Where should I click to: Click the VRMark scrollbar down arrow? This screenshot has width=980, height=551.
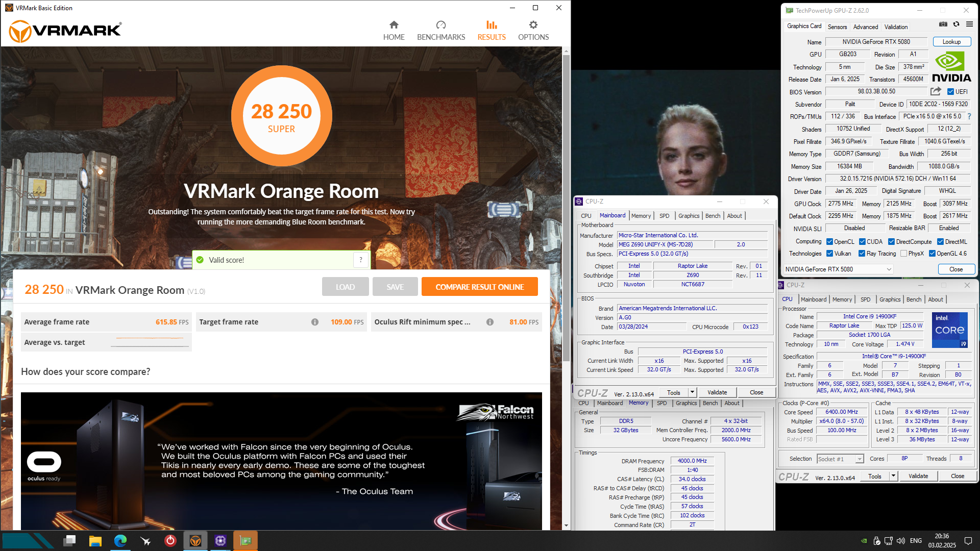click(566, 525)
